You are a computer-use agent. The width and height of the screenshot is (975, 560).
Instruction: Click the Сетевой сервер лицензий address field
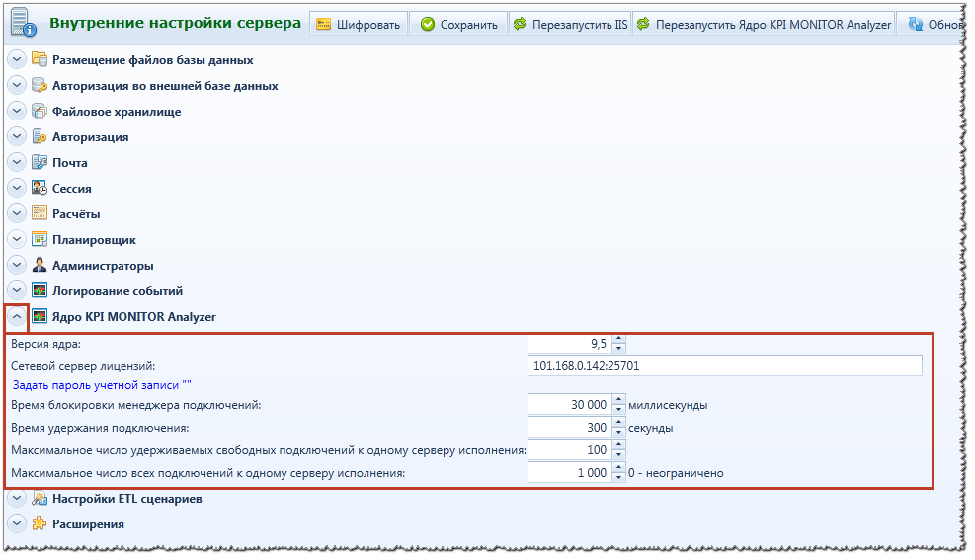point(724,365)
